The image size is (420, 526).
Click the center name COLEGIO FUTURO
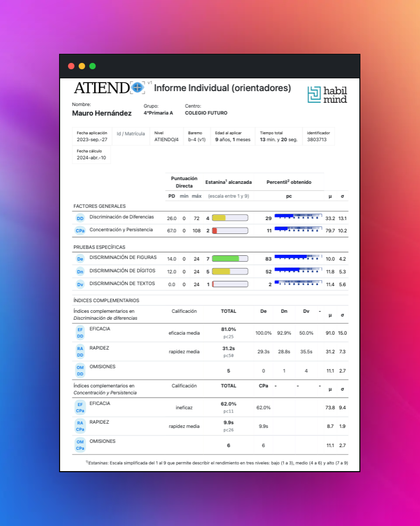point(206,113)
